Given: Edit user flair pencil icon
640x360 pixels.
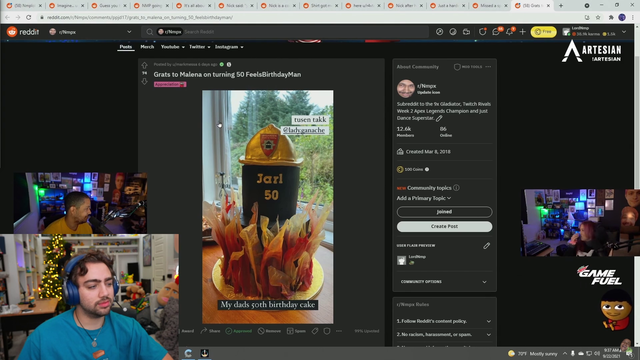Looking at the screenshot, I should click(487, 246).
